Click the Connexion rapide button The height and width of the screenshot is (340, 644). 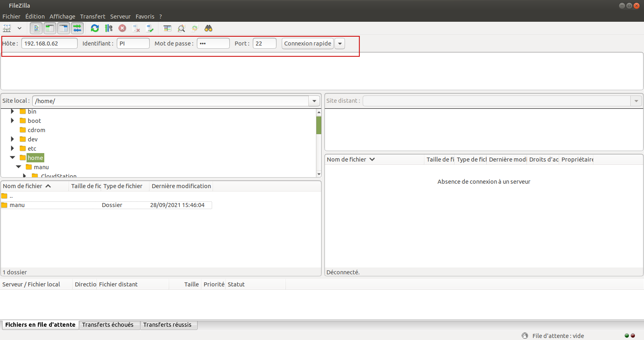tap(308, 44)
